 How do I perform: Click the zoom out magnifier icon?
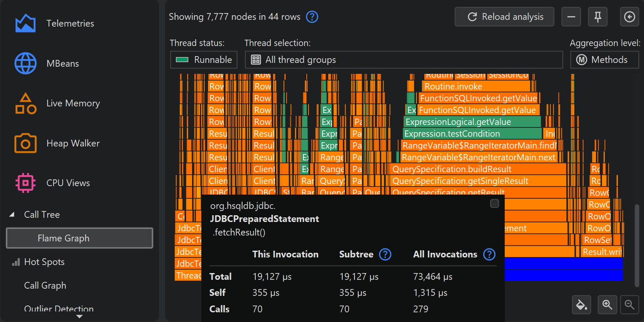[629, 305]
